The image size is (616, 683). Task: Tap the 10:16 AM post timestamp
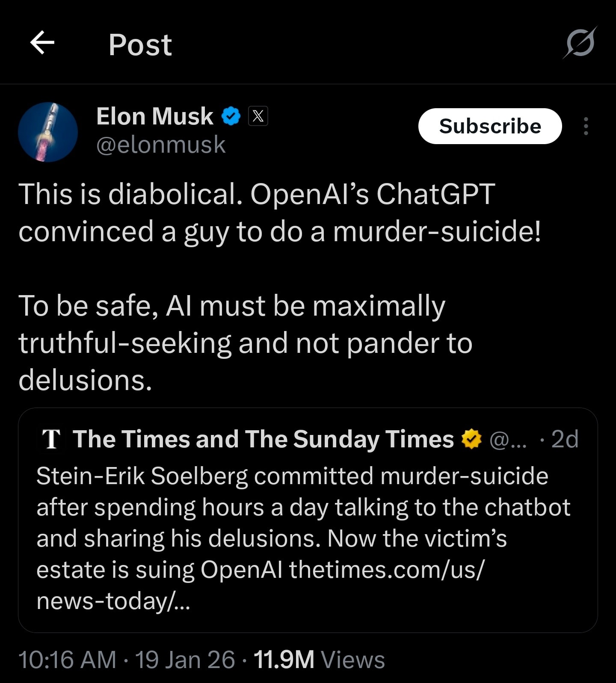(67, 659)
